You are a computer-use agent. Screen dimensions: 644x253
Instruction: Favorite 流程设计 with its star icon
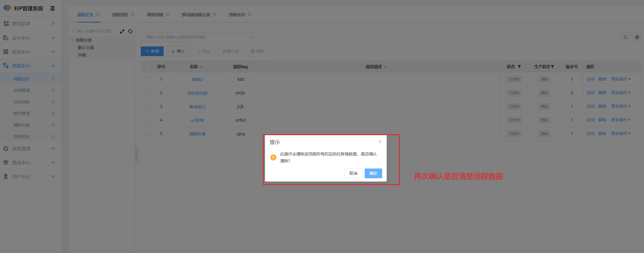53,79
